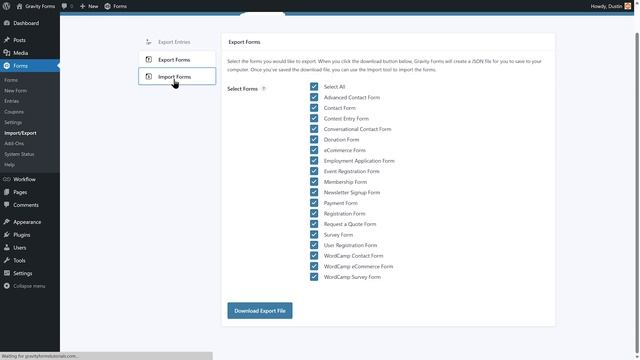Viewport: 640px width, 360px height.
Task: Uncheck Employment Application Form checkbox
Action: coord(314,161)
